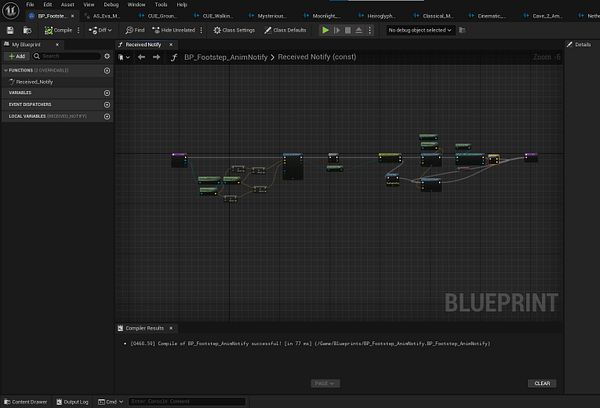Close the Compiler Results tab
600x408 pixels.
tap(171, 328)
